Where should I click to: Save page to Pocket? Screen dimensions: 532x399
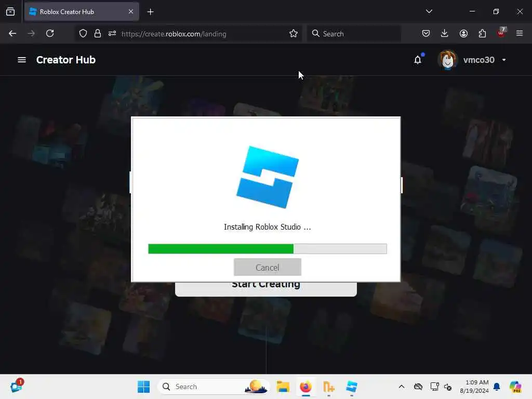(426, 34)
